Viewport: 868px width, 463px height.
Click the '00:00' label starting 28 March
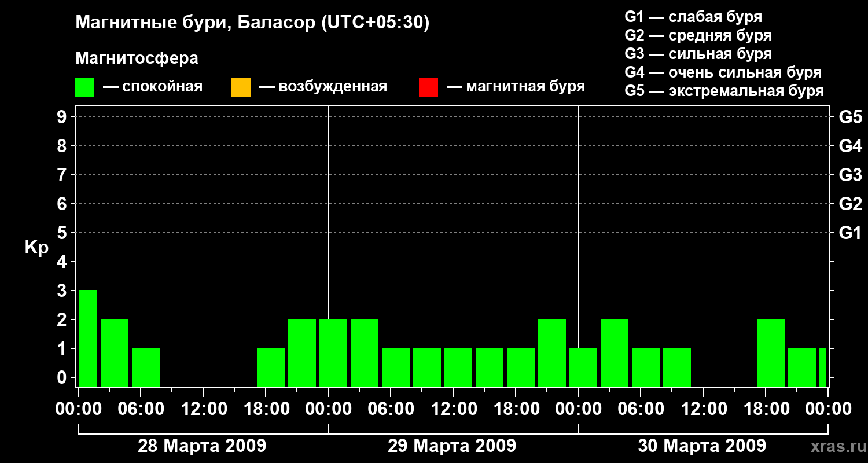click(x=78, y=409)
